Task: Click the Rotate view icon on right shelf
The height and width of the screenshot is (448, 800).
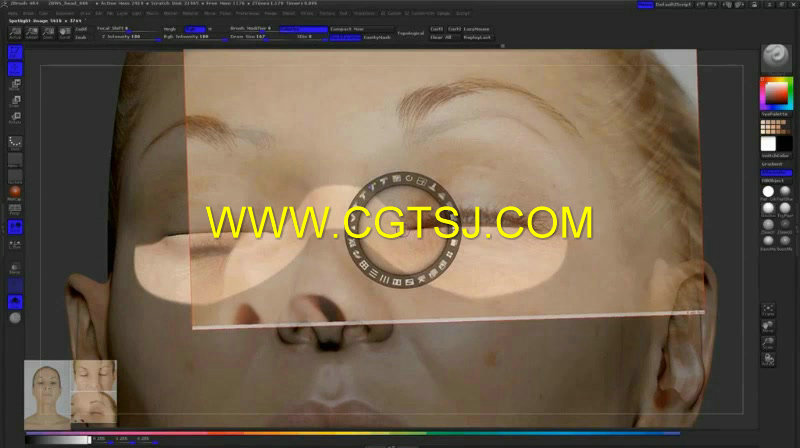Action: [x=768, y=359]
